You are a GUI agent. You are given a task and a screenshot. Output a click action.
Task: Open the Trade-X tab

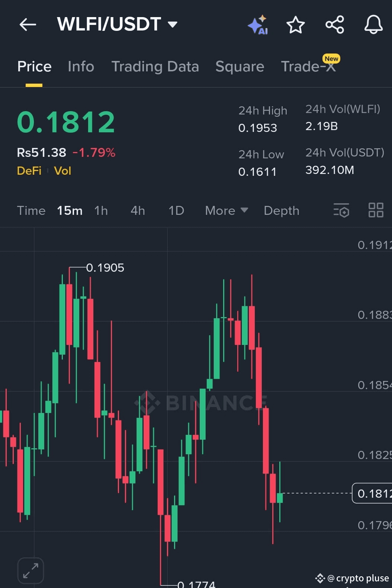[x=309, y=67]
